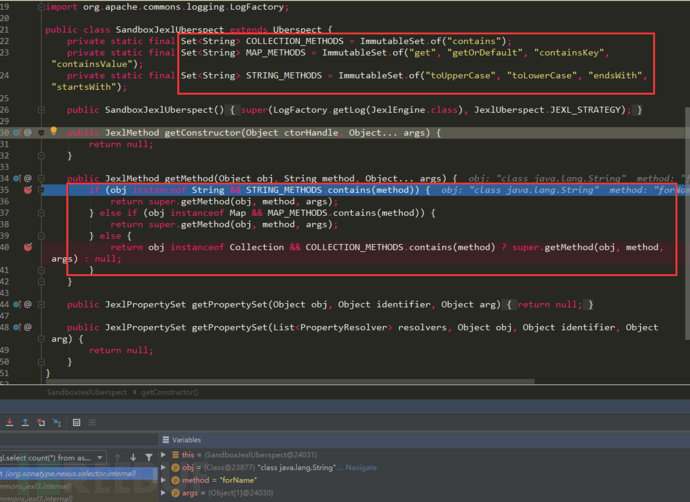Click the JEXL_STRATEGY reference on line 26
The image size is (690, 502).
pos(588,110)
